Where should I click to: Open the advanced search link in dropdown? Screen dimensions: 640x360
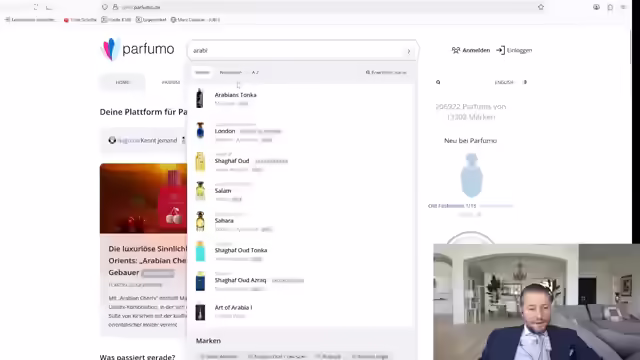click(x=386, y=72)
